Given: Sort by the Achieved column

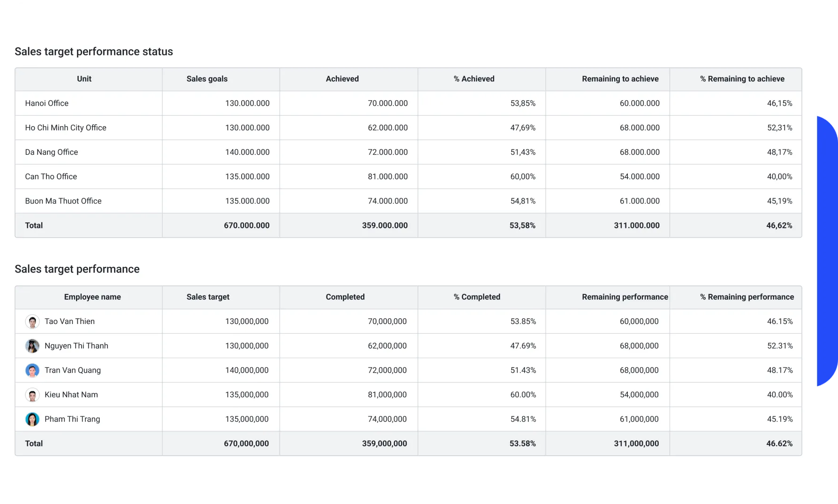Looking at the screenshot, I should [x=342, y=79].
